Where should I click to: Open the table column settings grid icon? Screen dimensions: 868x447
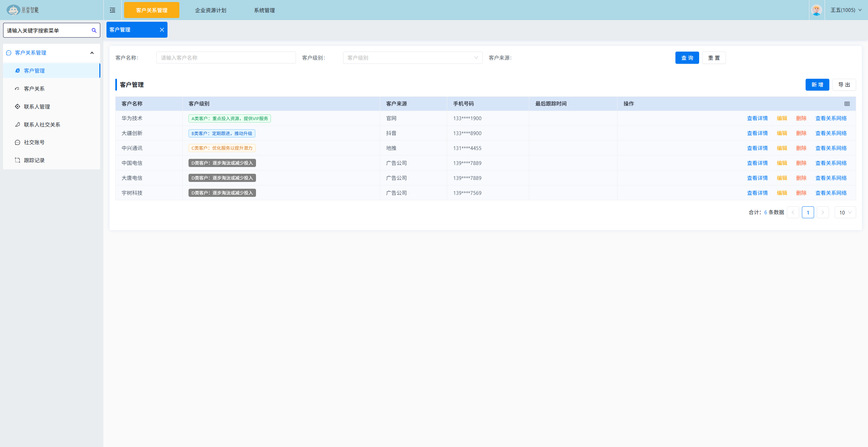click(x=847, y=104)
